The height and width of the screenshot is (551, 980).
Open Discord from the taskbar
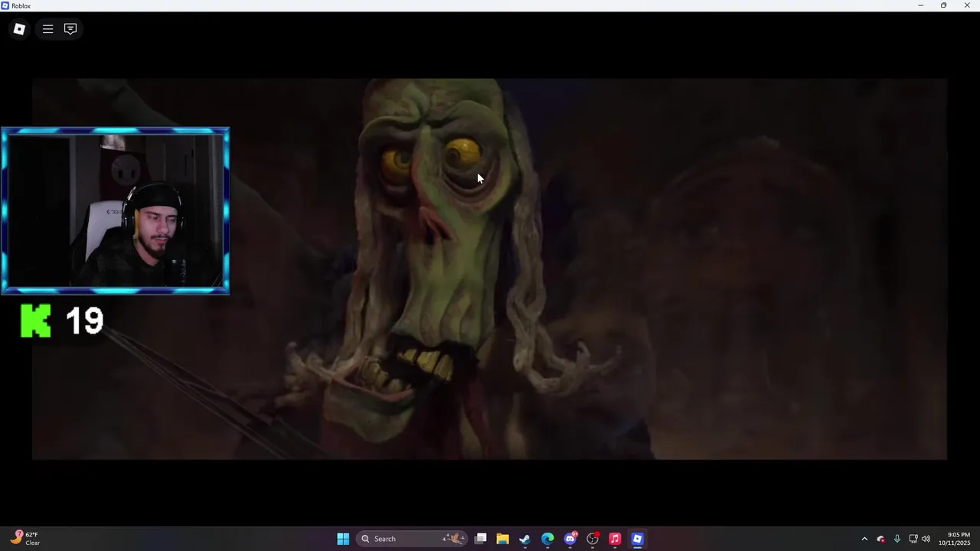570,539
